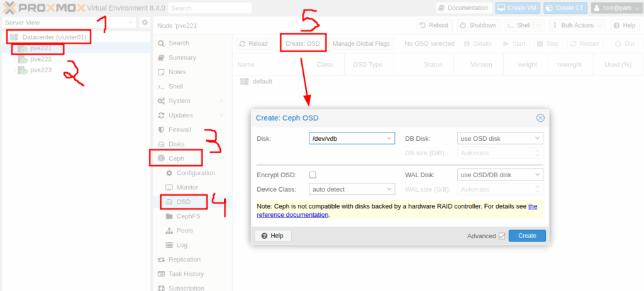The width and height of the screenshot is (644, 291).
Task: Click the DB size (GiB) field
Action: pos(500,153)
